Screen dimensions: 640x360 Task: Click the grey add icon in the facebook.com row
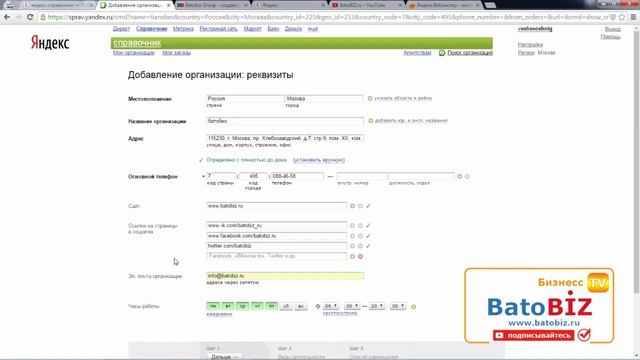pos(352,236)
